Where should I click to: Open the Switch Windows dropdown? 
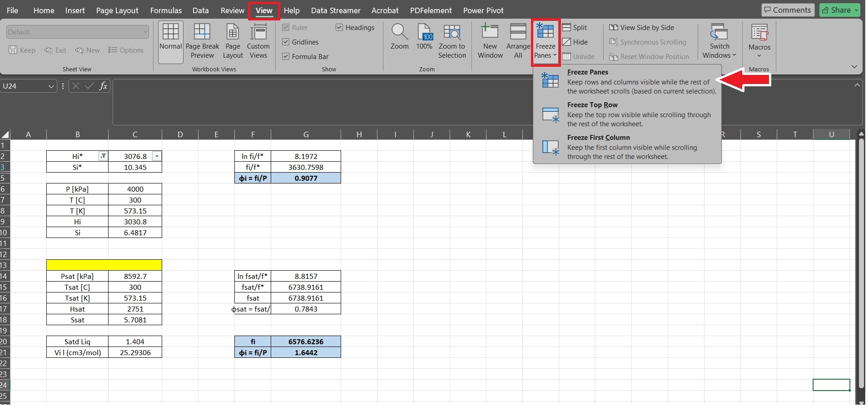[719, 42]
